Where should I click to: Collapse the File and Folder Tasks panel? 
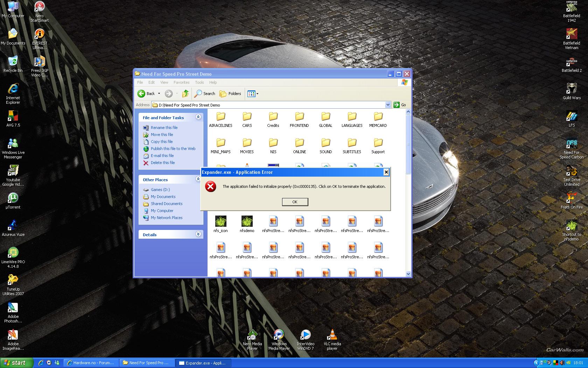coord(198,117)
